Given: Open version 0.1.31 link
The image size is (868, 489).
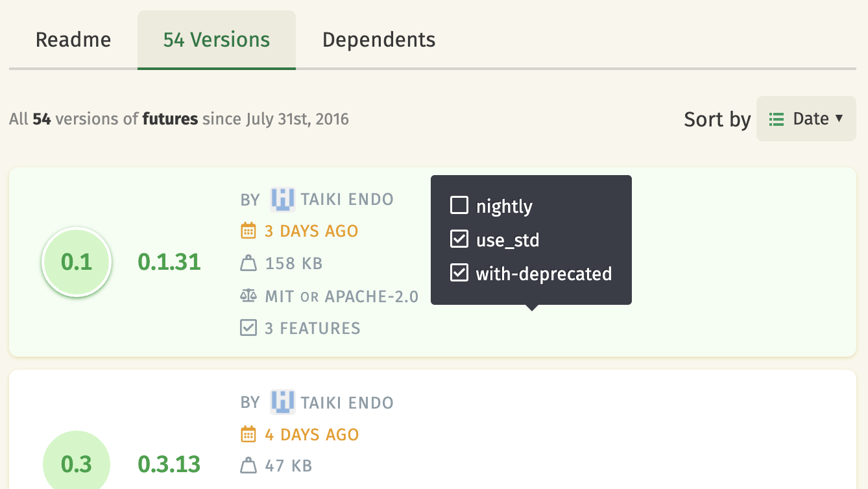Looking at the screenshot, I should tap(169, 262).
